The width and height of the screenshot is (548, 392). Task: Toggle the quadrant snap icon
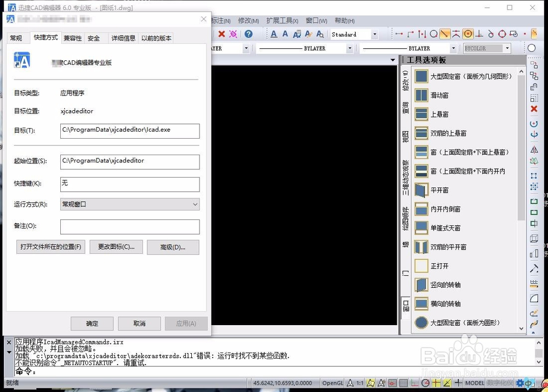click(x=502, y=34)
